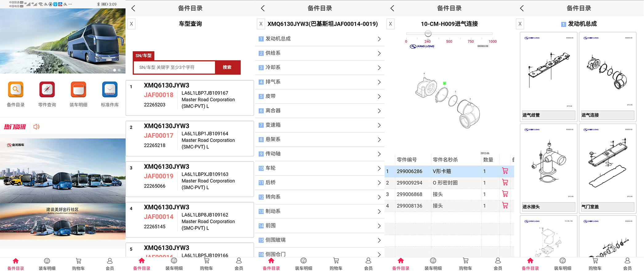644x272 pixels.
Task: Open the 金龙客车 bus fleet news image
Action: [63, 171]
